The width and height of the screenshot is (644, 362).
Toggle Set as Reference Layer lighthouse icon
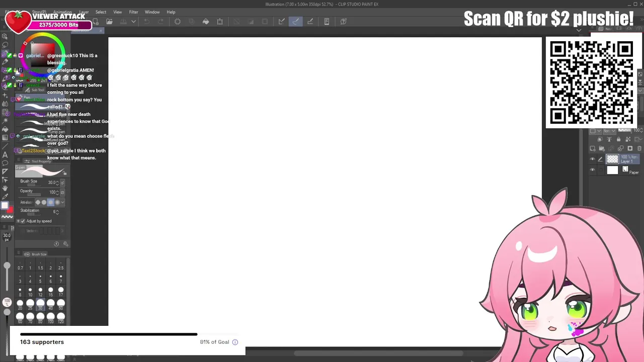pyautogui.click(x=609, y=139)
